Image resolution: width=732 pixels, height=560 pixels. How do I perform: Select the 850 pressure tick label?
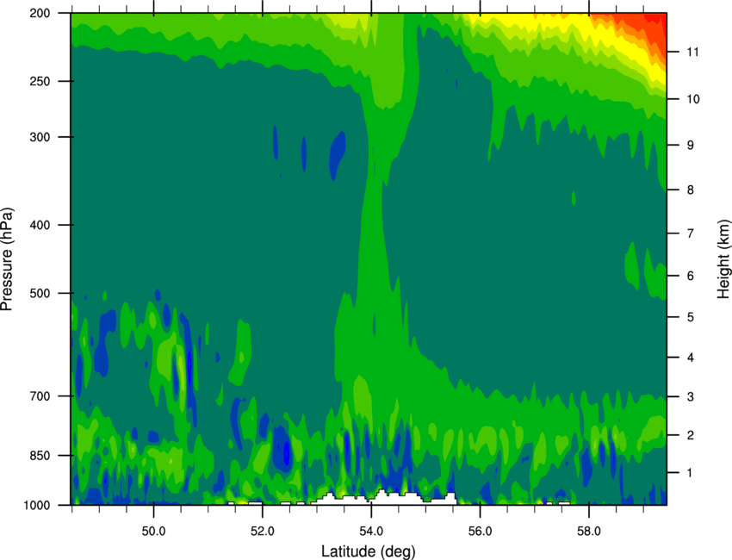40,456
